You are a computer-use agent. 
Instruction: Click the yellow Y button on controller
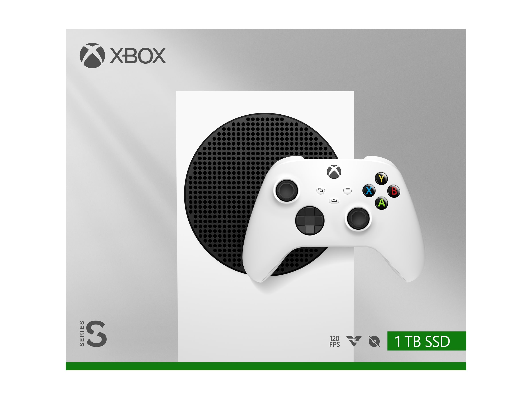click(x=381, y=178)
